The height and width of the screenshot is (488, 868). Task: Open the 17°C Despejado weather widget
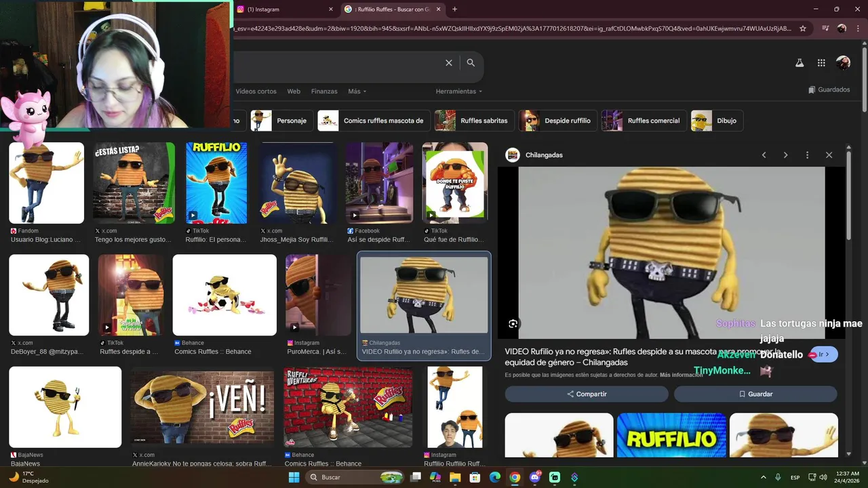pos(29,477)
